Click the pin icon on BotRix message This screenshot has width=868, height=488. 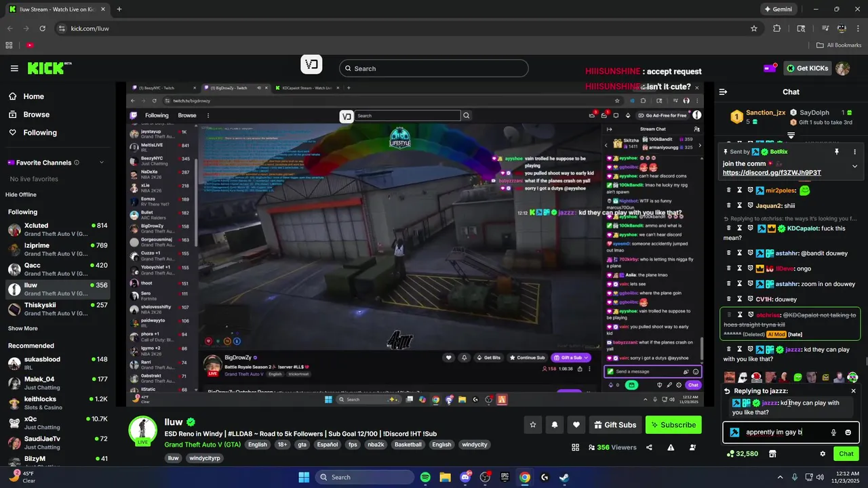836,152
